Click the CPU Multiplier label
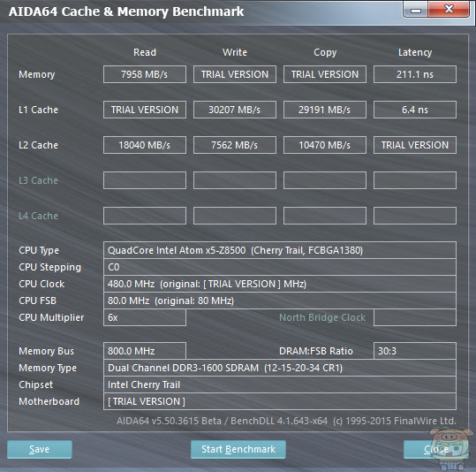 (x=51, y=317)
